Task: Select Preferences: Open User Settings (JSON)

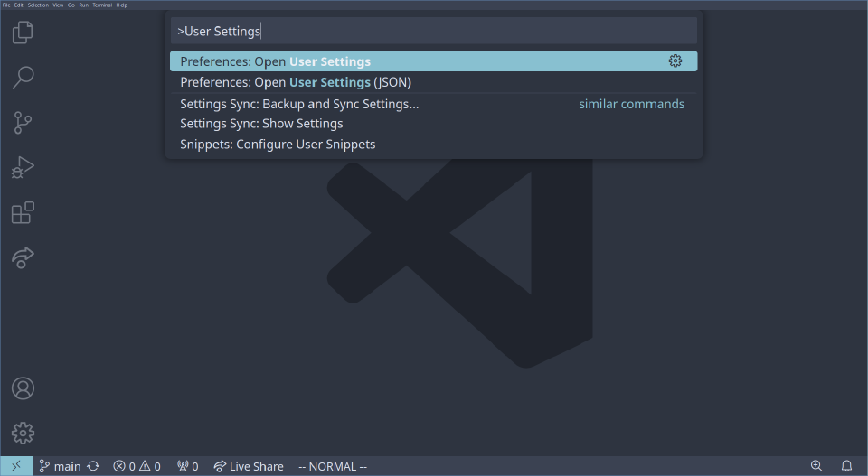Action: point(433,82)
